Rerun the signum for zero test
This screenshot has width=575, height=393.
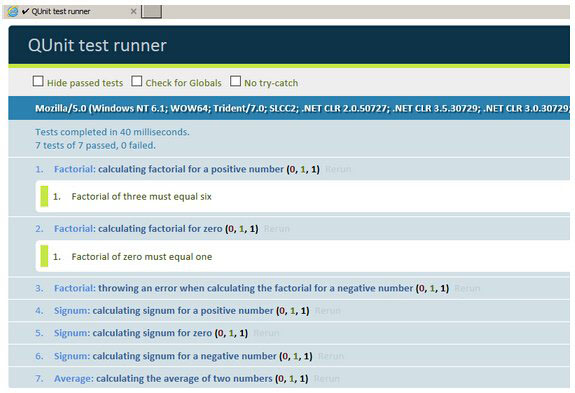(x=266, y=333)
